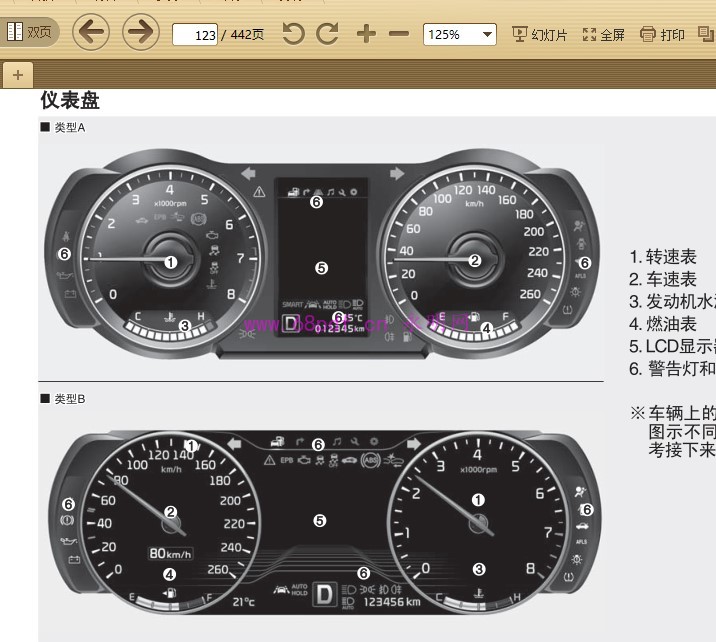
Task: Go back with the left arrow button
Action: [x=91, y=32]
